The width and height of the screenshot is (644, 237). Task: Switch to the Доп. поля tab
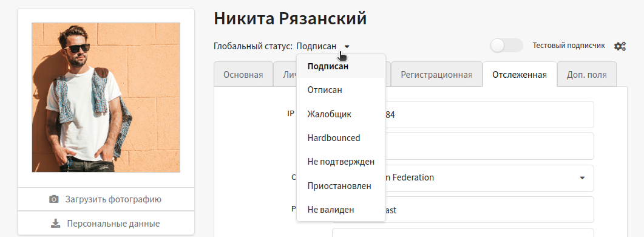pos(586,75)
